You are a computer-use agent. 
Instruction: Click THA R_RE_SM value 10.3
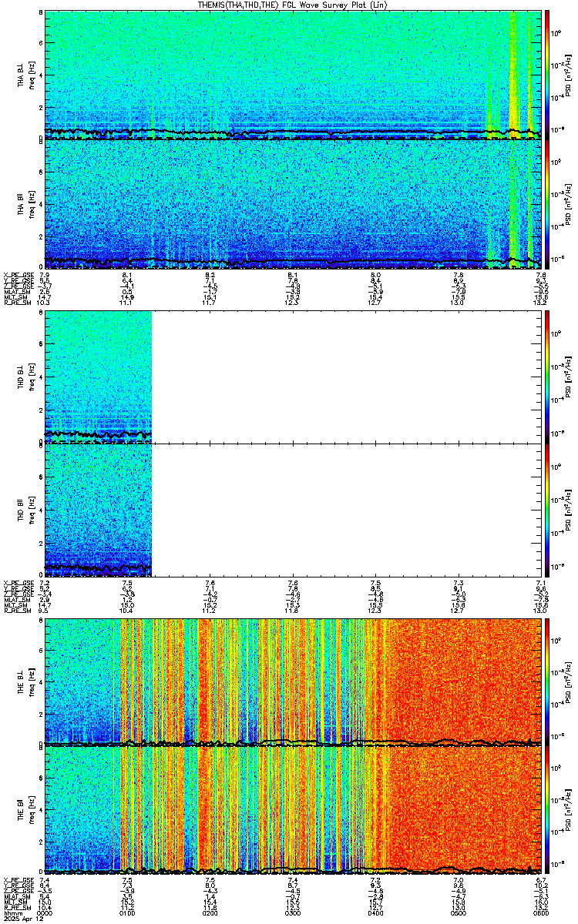[45, 303]
